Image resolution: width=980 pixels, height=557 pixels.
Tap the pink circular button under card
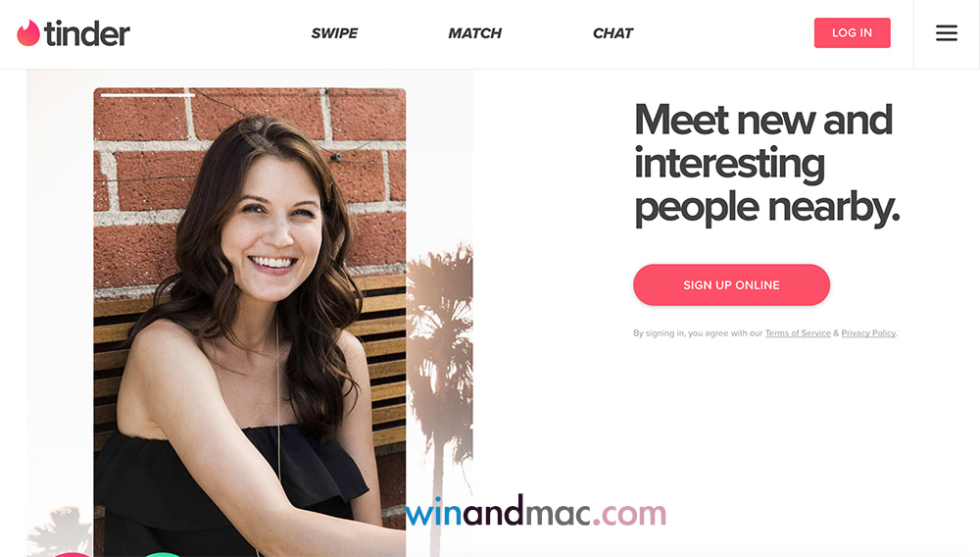coord(73,554)
